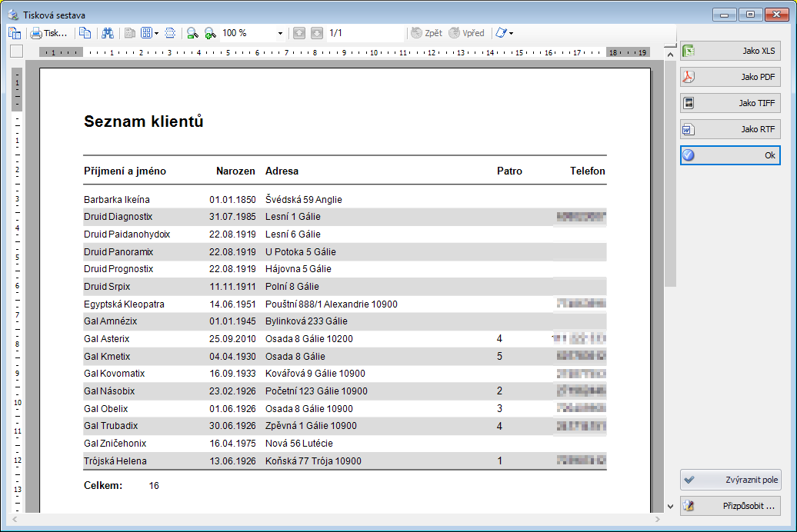Click the address Hájovna 5 Gálie

click(x=298, y=269)
